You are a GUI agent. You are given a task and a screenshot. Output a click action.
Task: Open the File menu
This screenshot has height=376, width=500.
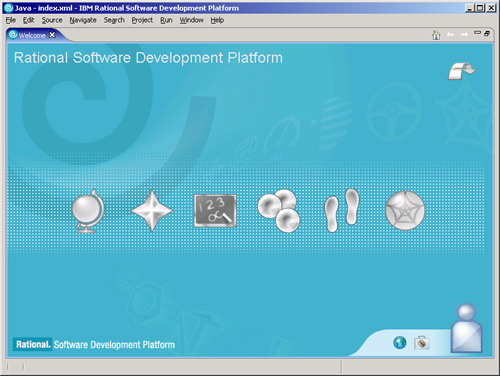coord(11,20)
